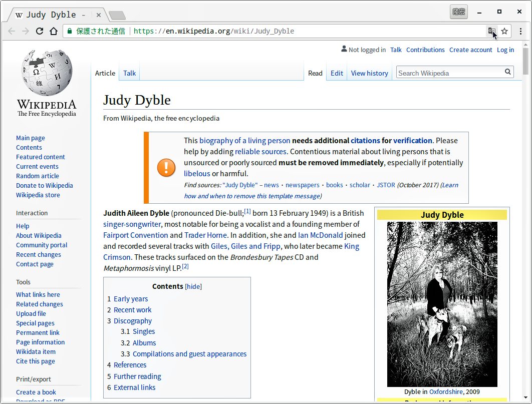The width and height of the screenshot is (532, 404).
Task: Click the not-logged-in user icon
Action: pos(344,49)
